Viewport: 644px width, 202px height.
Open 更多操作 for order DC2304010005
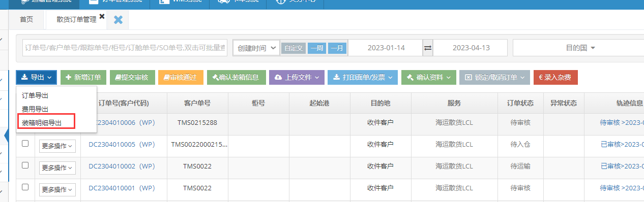pyautogui.click(x=57, y=146)
